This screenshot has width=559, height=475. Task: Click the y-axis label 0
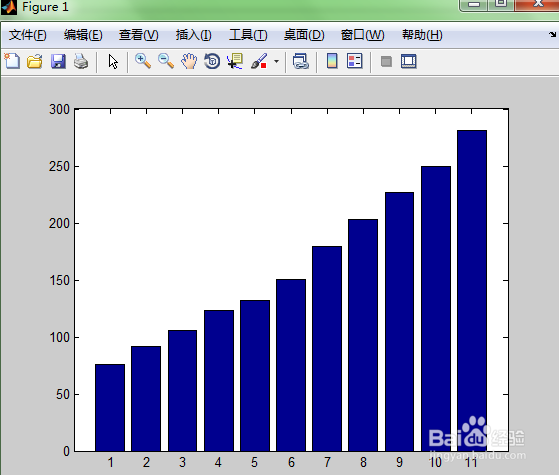point(67,451)
